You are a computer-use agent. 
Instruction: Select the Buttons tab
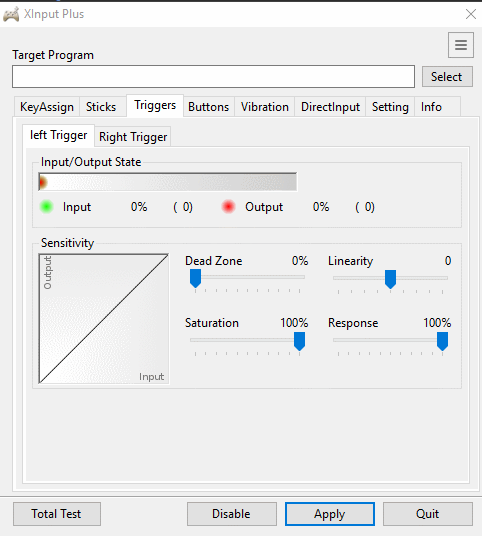click(209, 107)
